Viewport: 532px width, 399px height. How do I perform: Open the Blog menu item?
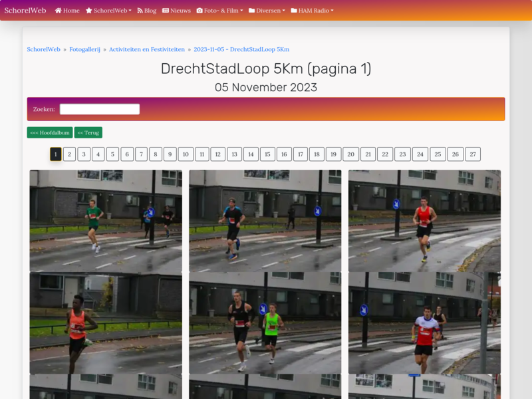[x=147, y=11]
